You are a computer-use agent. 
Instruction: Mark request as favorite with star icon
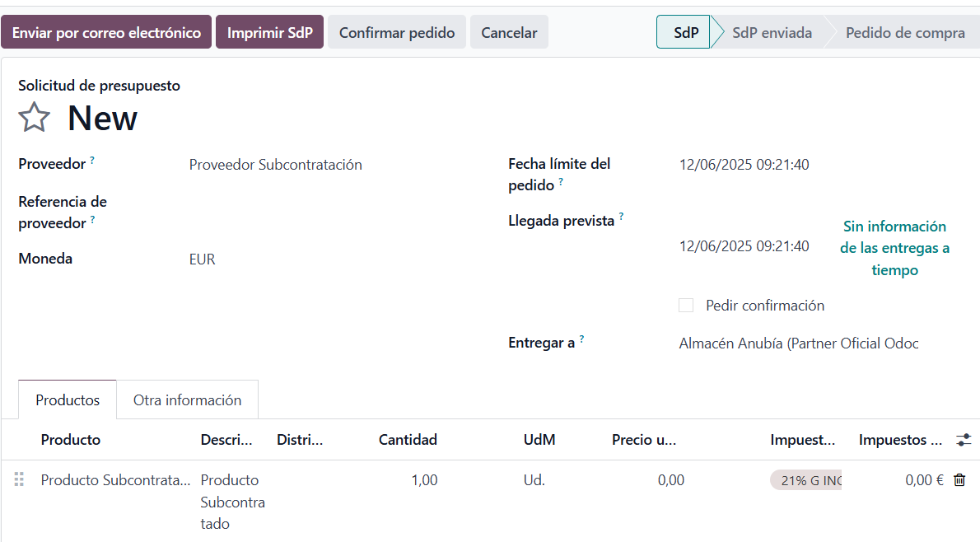pos(34,118)
